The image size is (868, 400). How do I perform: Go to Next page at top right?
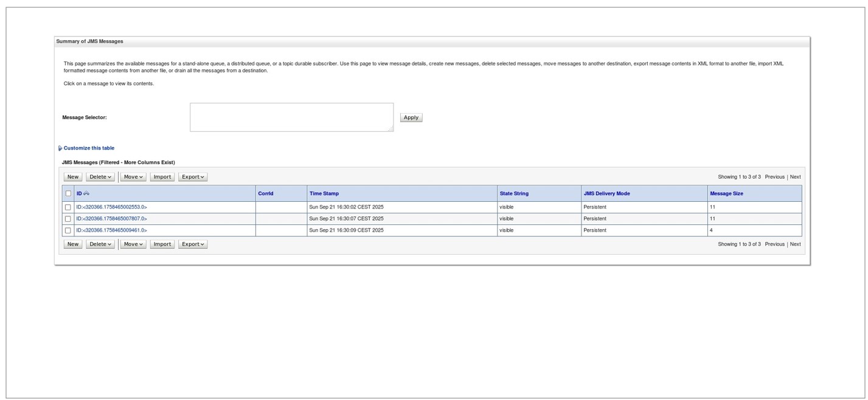[x=795, y=177]
